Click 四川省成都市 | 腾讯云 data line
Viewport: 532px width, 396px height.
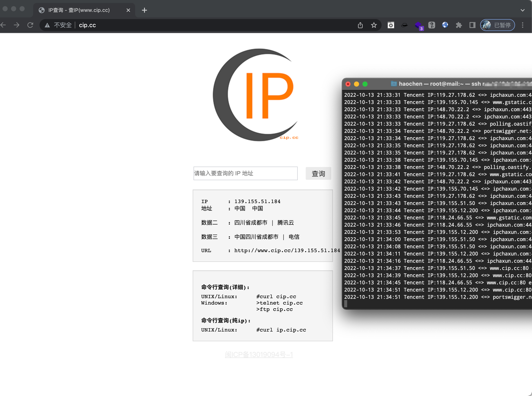click(x=264, y=223)
